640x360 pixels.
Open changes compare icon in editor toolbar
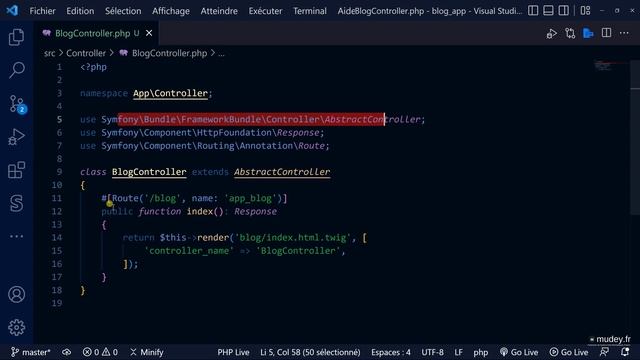(x=570, y=33)
